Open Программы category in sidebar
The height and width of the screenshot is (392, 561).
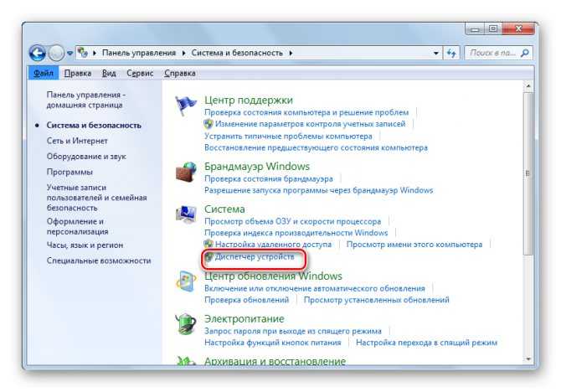(69, 172)
